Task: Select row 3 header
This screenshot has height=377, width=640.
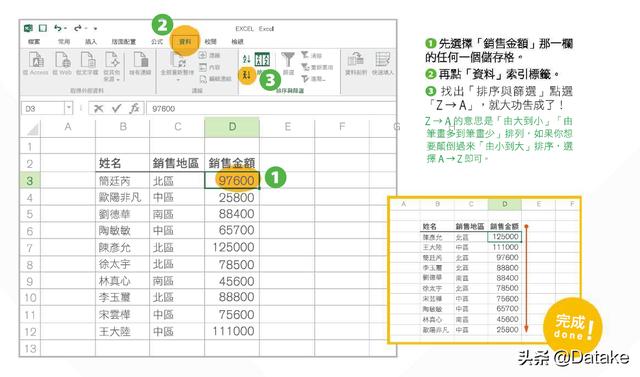Action: [30, 180]
